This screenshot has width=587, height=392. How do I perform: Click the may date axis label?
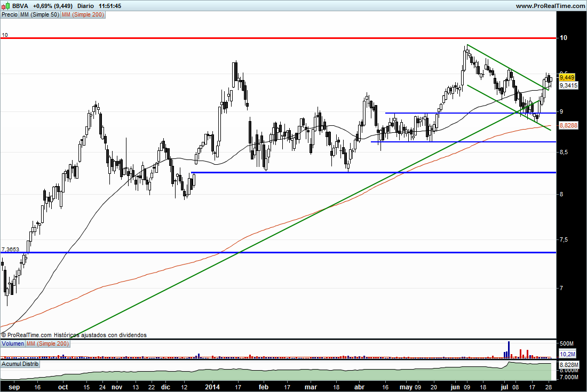406,387
